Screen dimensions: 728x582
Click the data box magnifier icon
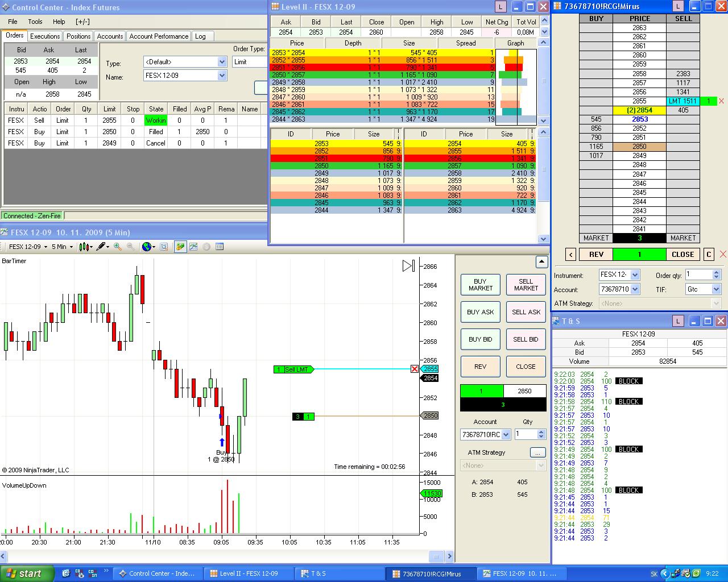tap(164, 247)
